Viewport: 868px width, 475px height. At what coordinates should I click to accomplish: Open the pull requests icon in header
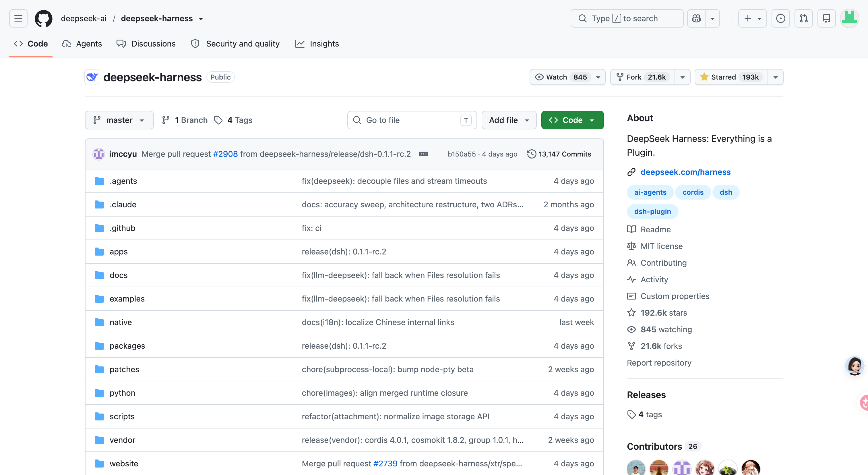click(x=804, y=18)
